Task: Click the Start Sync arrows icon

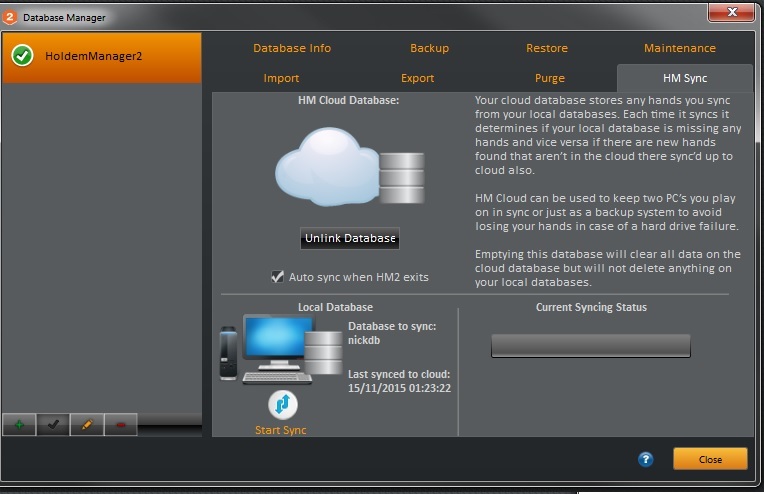Action: (x=283, y=404)
